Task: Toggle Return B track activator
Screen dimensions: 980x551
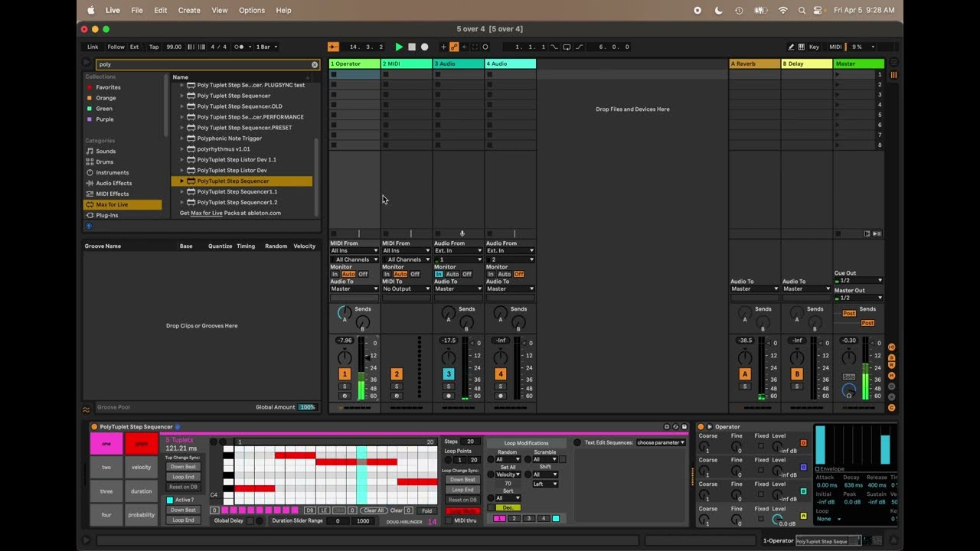Action: tap(797, 374)
